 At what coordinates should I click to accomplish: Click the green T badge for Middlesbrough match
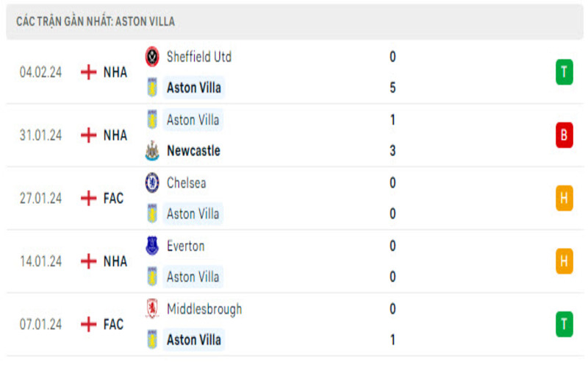pos(564,324)
